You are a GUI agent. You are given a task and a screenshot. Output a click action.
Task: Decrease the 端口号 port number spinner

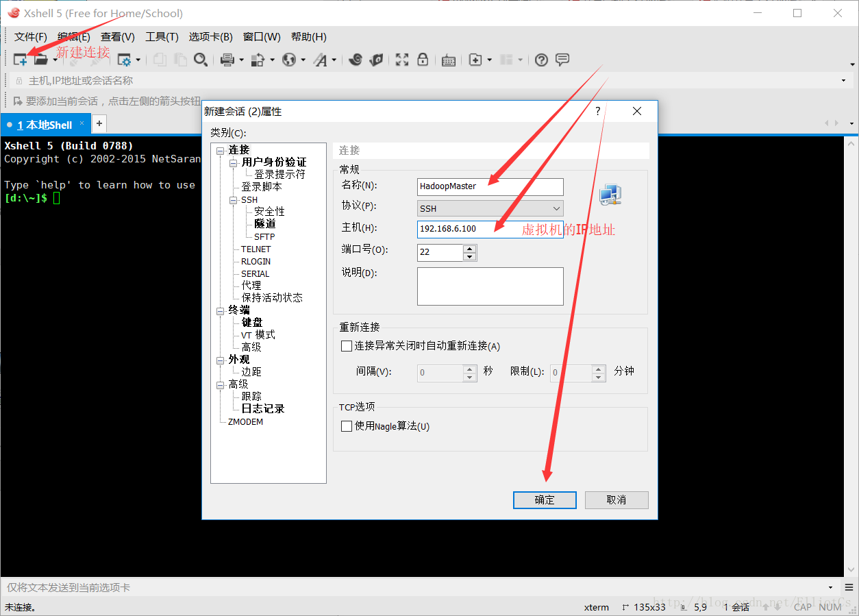point(470,257)
